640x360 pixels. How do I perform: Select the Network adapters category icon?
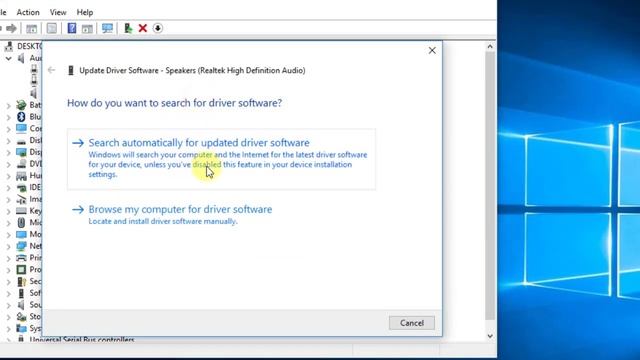point(21,246)
